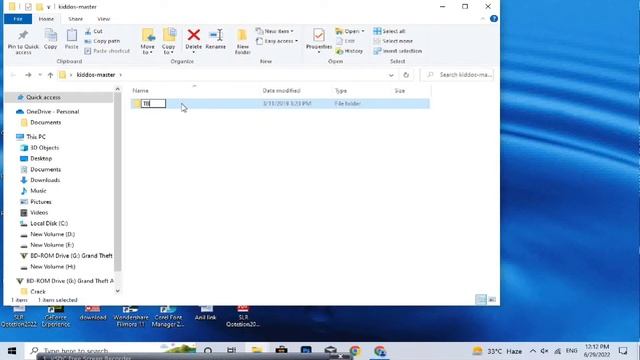Sort by the Date modified column
The width and height of the screenshot is (640, 360).
click(x=282, y=91)
